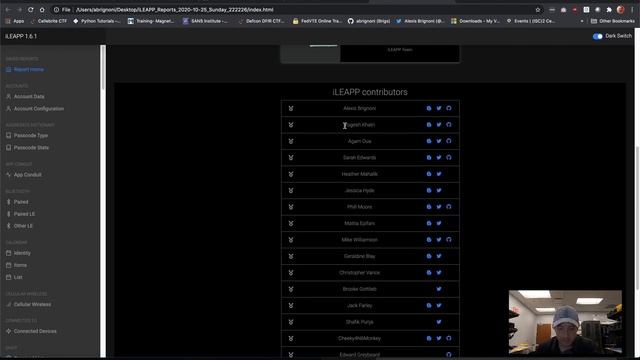Open Heather Mahalik's Twitter icon

tap(439, 174)
